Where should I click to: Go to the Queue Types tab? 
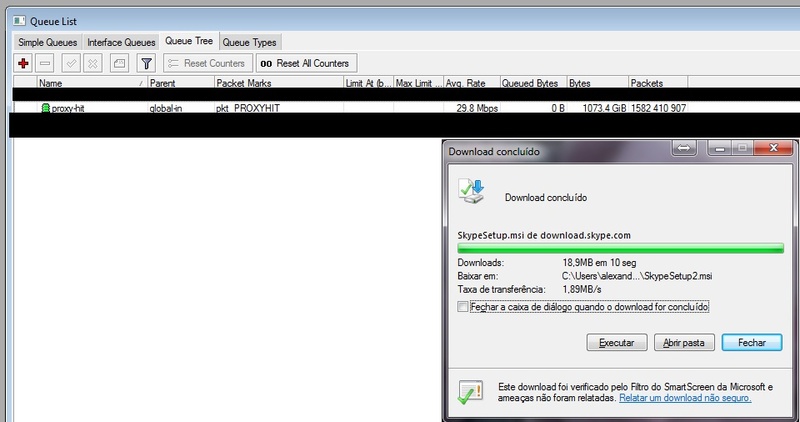click(249, 42)
